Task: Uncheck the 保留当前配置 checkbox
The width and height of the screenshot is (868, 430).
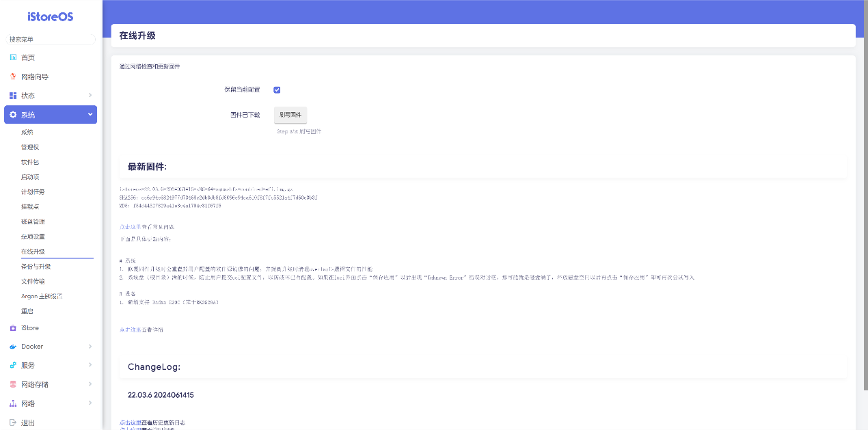Action: tap(277, 90)
